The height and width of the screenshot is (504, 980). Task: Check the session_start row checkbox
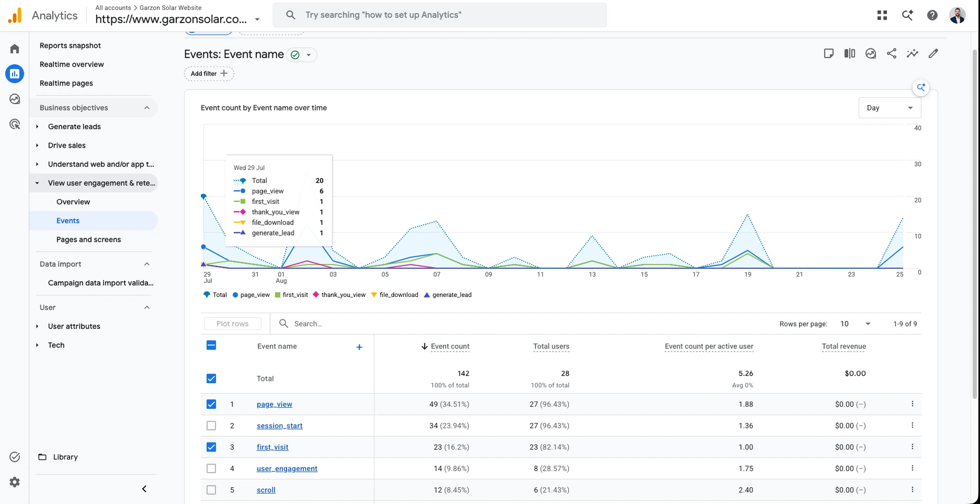211,426
